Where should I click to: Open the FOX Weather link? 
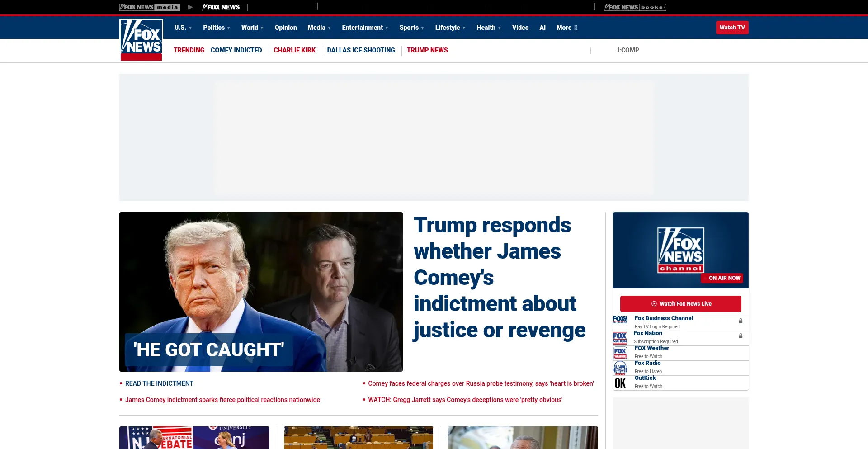[652, 348]
